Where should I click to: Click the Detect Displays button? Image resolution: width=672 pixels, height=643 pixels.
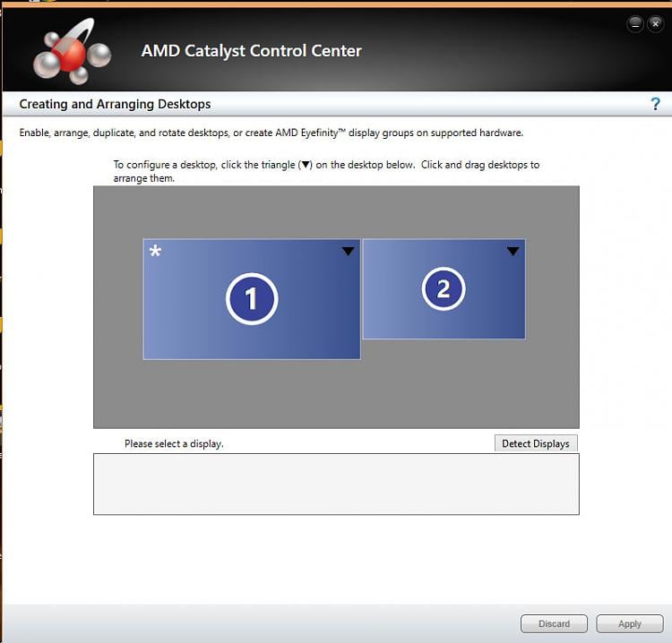(536, 443)
